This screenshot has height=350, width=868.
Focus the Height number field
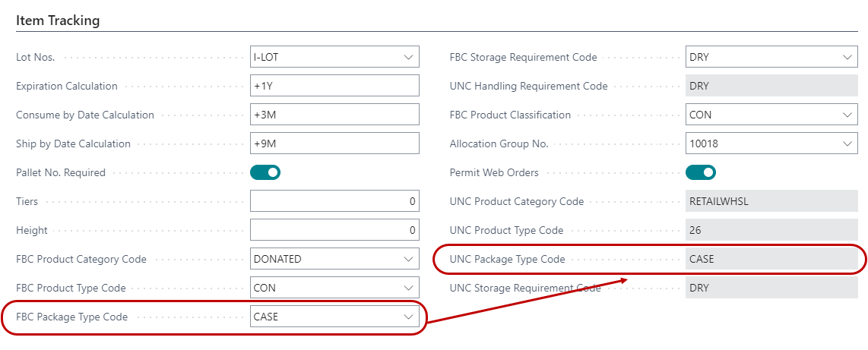(x=334, y=230)
